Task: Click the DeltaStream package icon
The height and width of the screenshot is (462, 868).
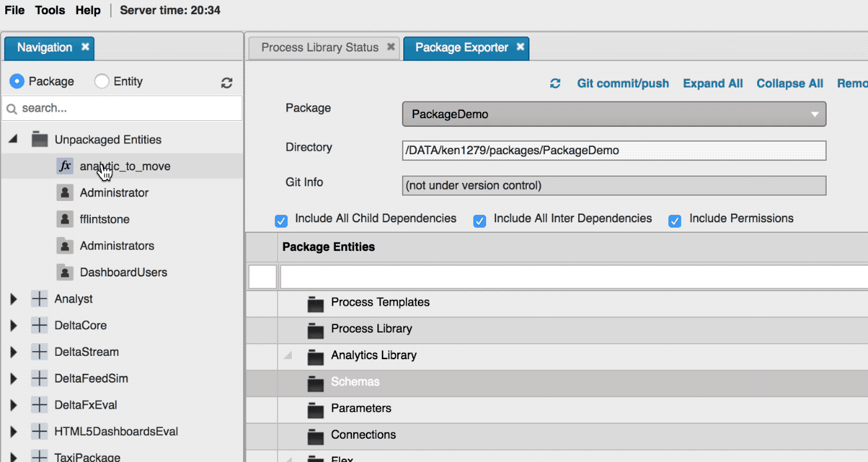Action: (39, 352)
